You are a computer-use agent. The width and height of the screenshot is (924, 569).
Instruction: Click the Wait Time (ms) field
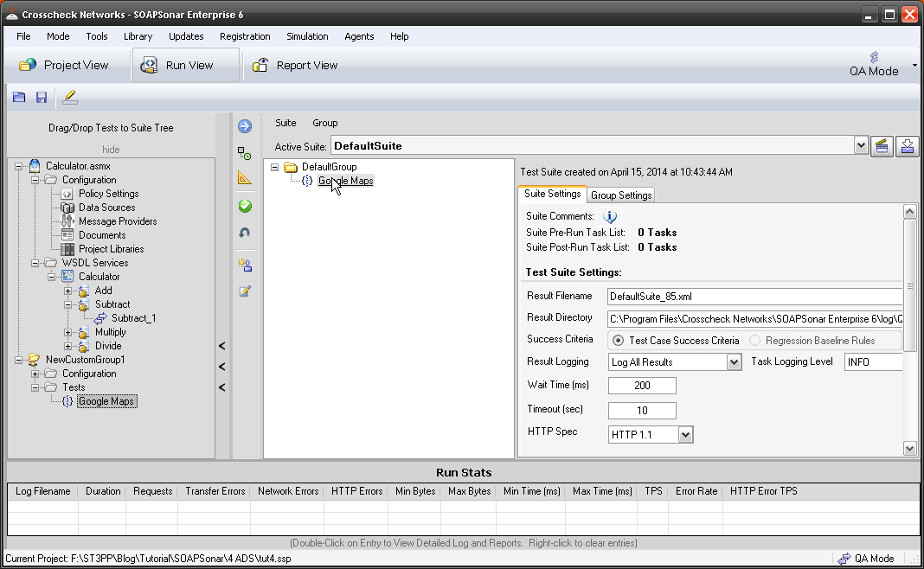(642, 386)
